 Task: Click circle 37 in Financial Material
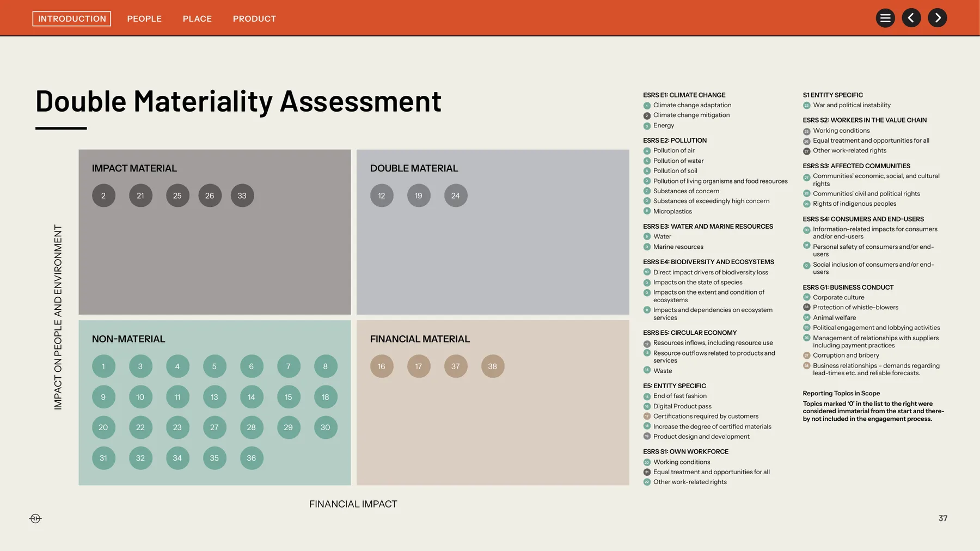tap(456, 366)
